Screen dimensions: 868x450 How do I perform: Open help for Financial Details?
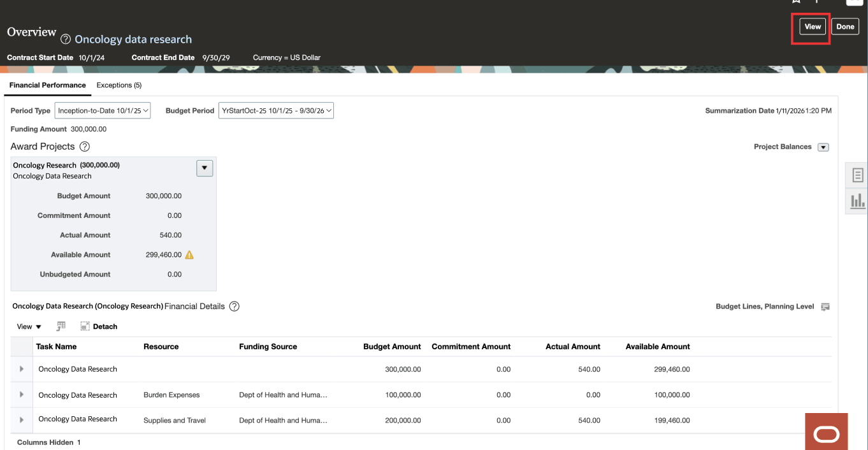pyautogui.click(x=234, y=306)
